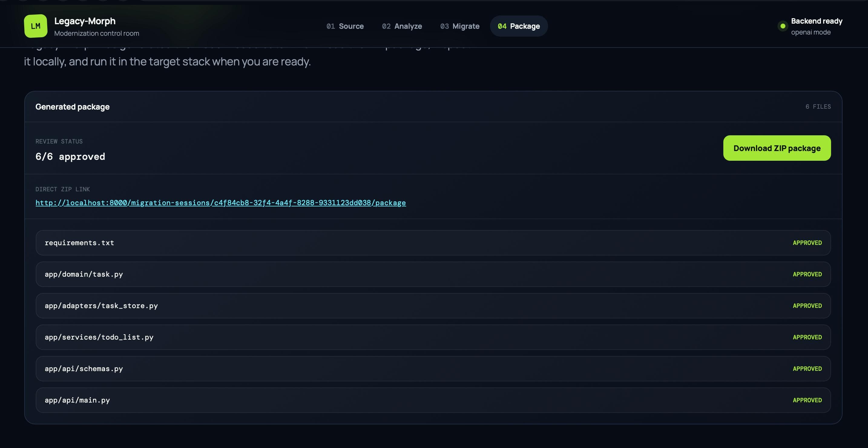Click APPROVED badge on requirements.txt row
This screenshot has width=868, height=448.
click(x=807, y=243)
